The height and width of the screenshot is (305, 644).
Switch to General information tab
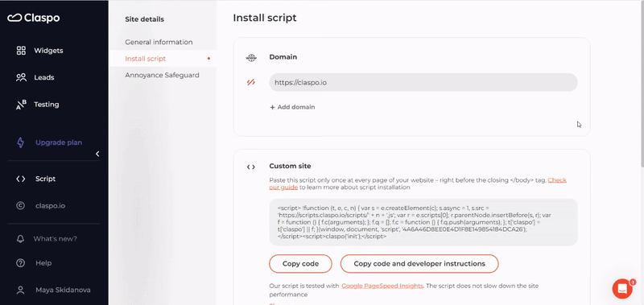point(159,42)
